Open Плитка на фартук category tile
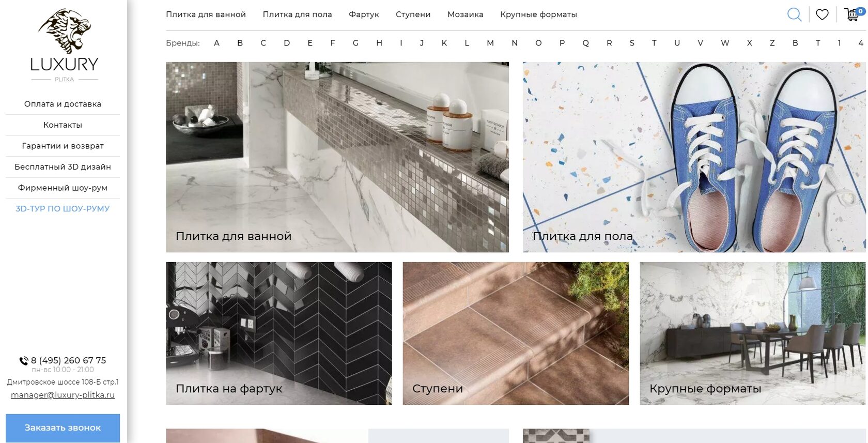 pos(279,333)
